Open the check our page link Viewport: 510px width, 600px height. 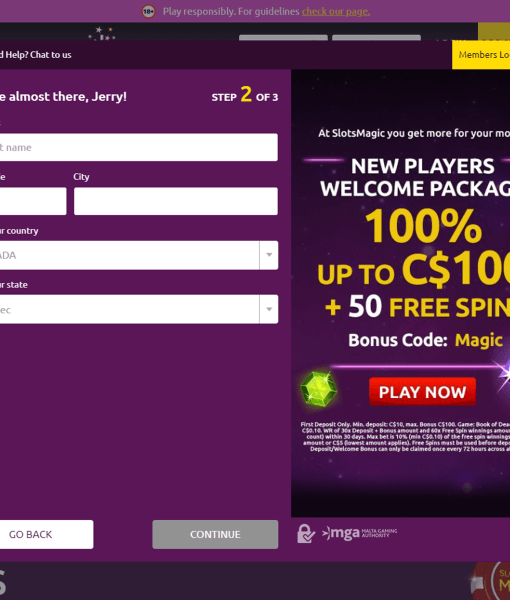pos(336,11)
